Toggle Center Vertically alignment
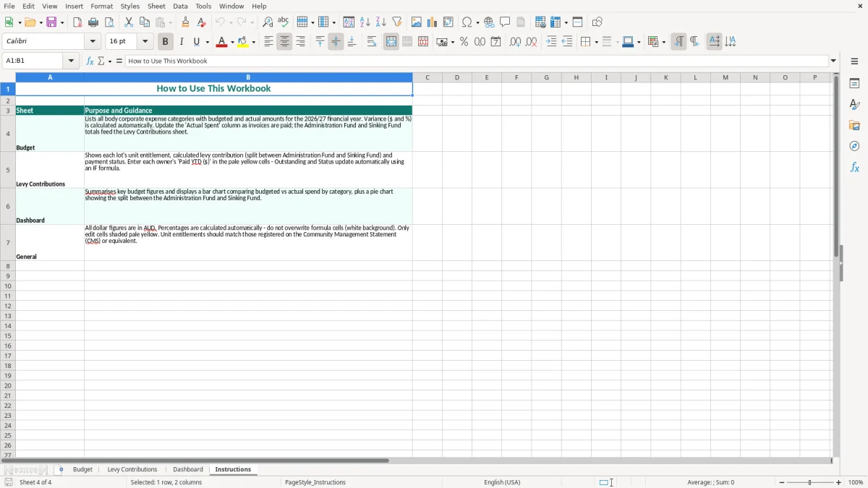 pyautogui.click(x=336, y=42)
